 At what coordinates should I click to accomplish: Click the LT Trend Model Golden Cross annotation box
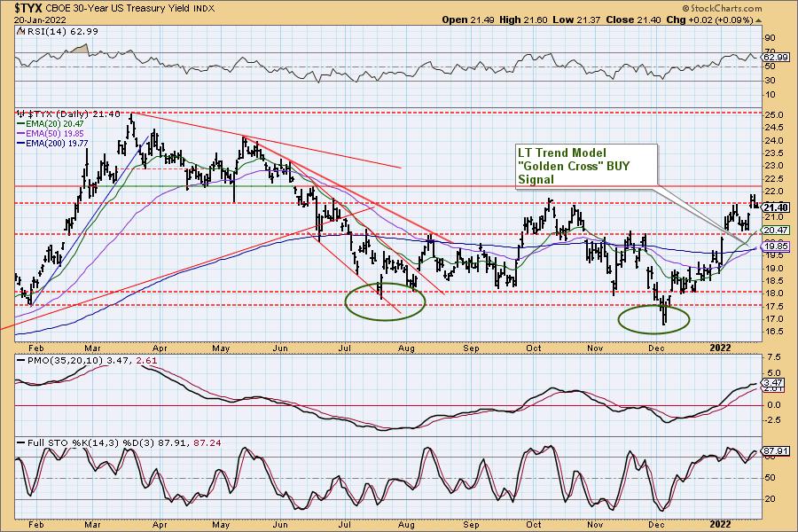[x=587, y=167]
